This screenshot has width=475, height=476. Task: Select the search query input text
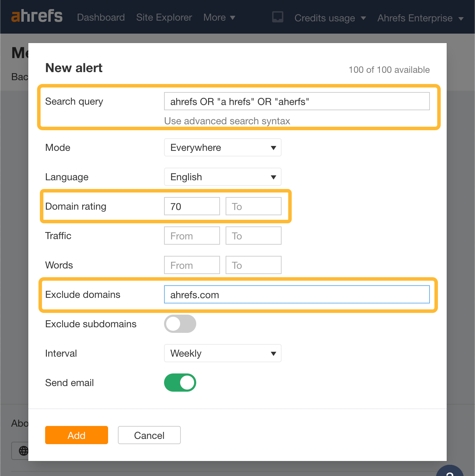pyautogui.click(x=297, y=101)
